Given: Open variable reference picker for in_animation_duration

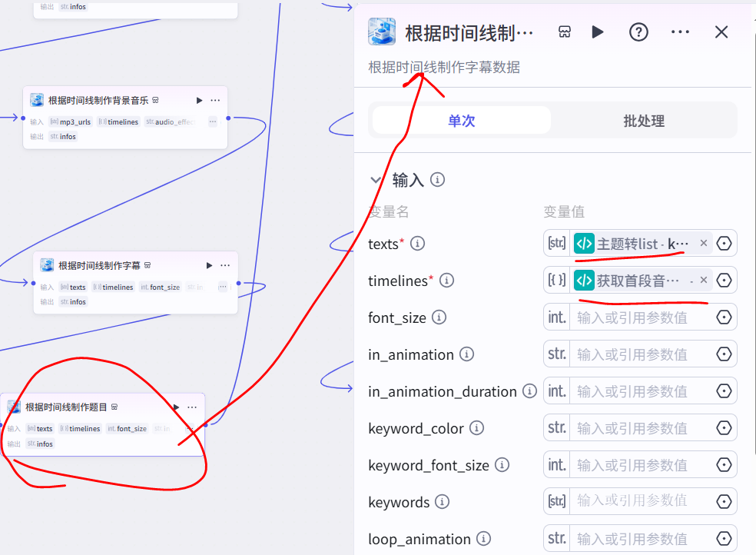Looking at the screenshot, I should point(724,391).
